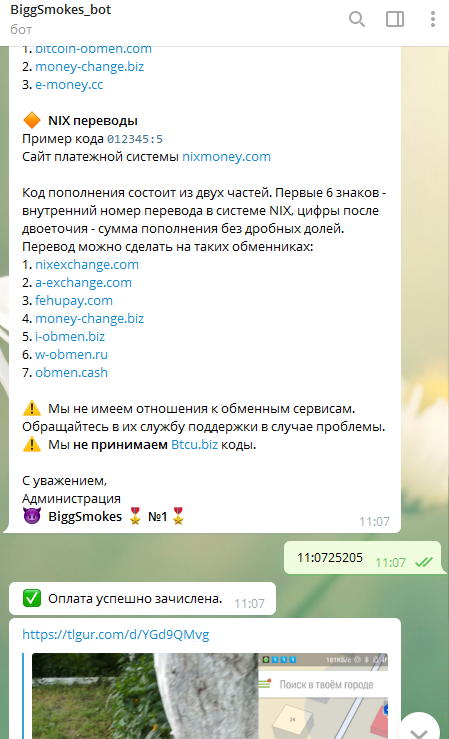Open the Btcu.biz link in warning
The image size is (449, 739).
click(194, 444)
